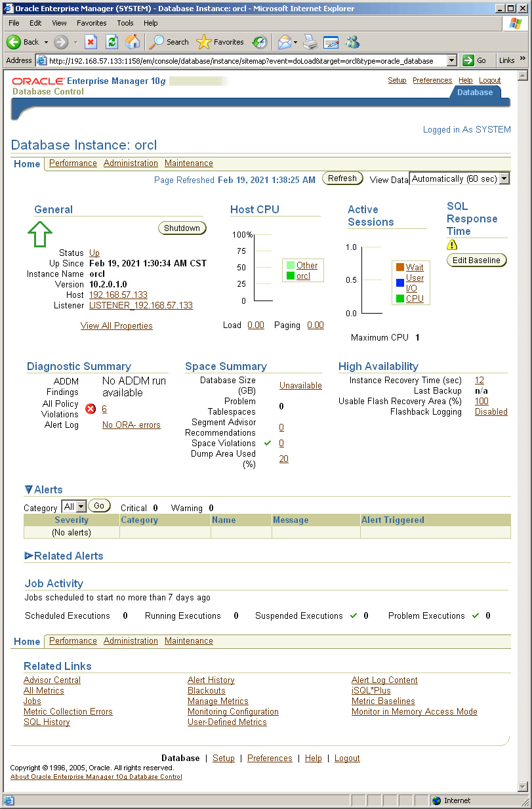Collapse the Alerts section triangle

click(29, 489)
